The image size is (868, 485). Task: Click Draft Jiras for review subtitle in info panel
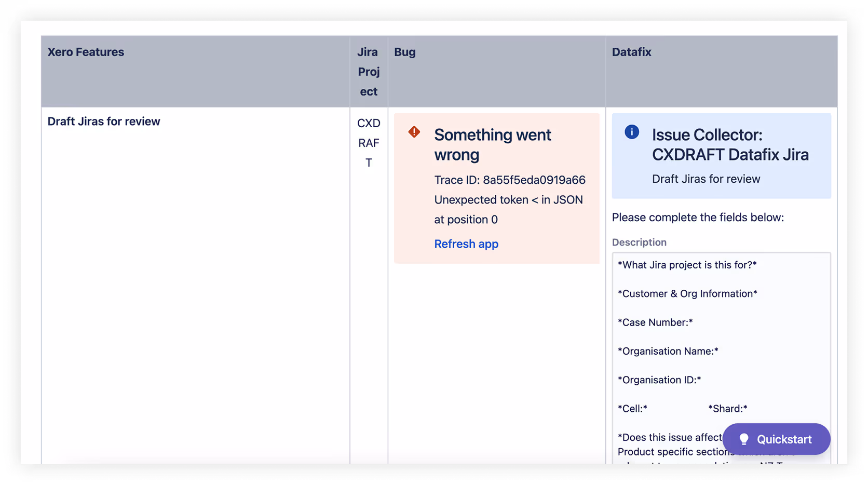pos(706,179)
